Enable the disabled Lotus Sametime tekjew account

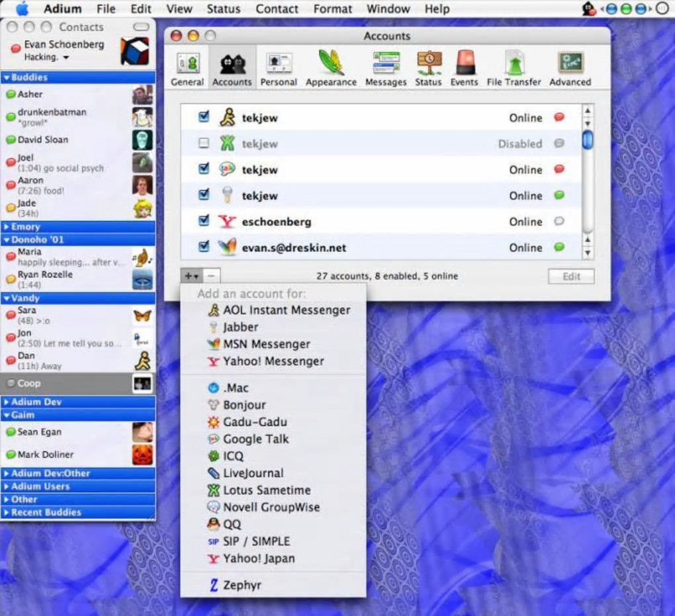point(204,143)
